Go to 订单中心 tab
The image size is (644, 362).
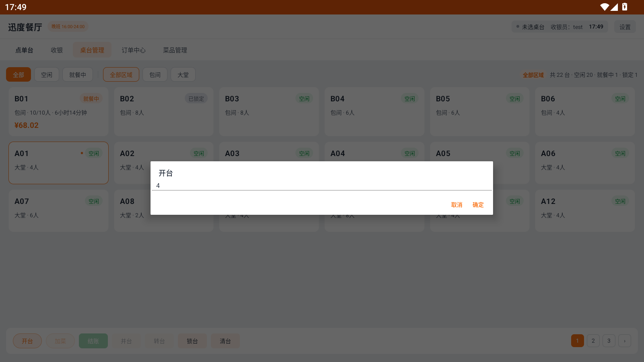coord(134,50)
